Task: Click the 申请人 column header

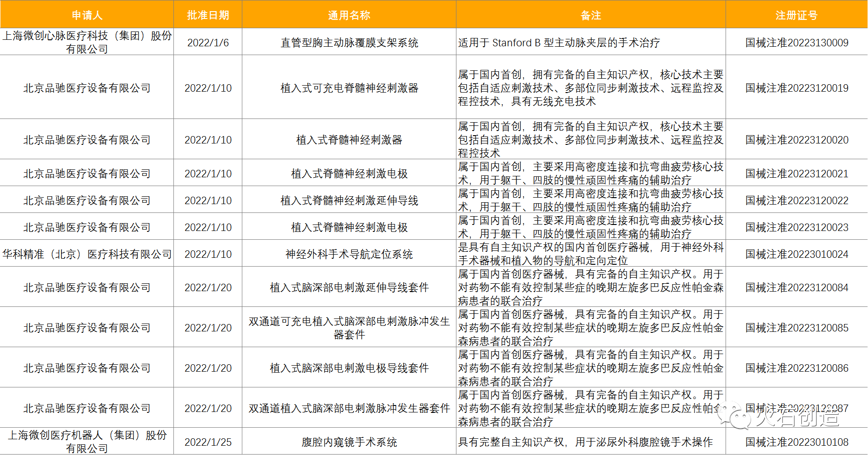Action: (86, 15)
